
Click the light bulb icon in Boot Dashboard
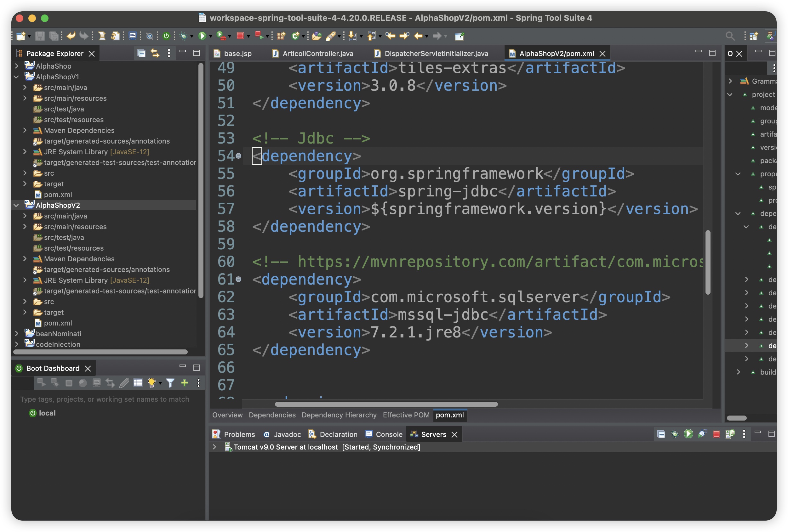pyautogui.click(x=151, y=383)
